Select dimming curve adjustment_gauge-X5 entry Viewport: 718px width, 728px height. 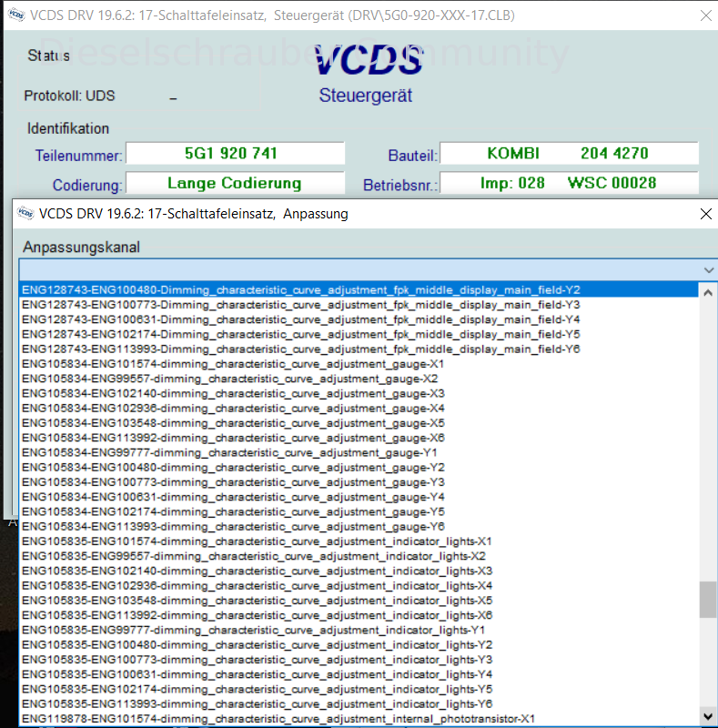click(359, 423)
